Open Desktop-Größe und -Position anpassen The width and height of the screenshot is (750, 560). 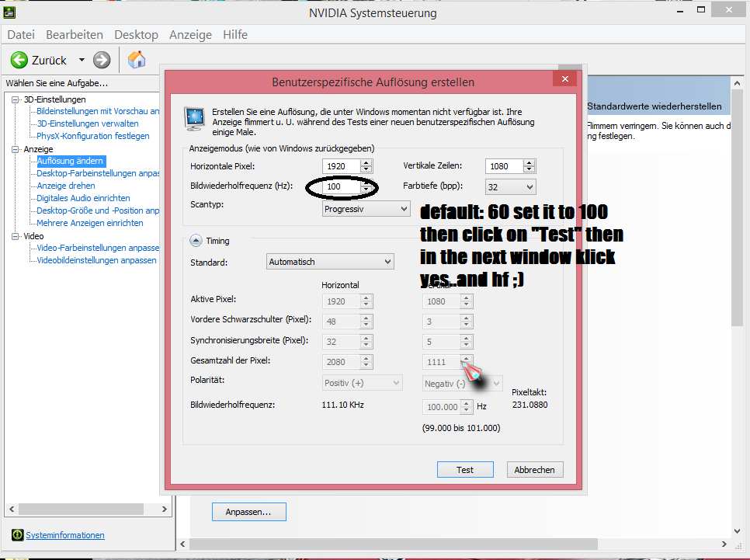pos(98,210)
